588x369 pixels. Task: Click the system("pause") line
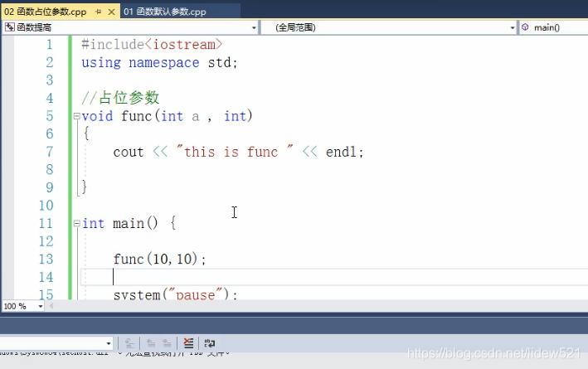[175, 294]
